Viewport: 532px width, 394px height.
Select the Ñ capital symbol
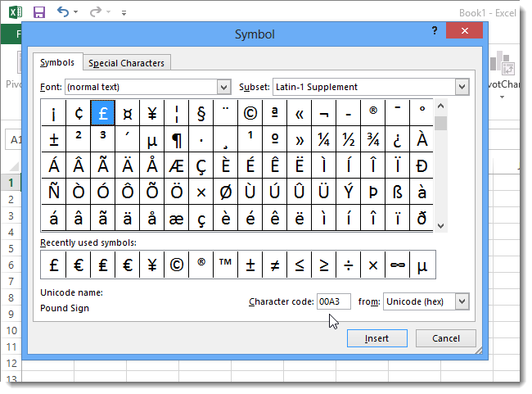54,192
